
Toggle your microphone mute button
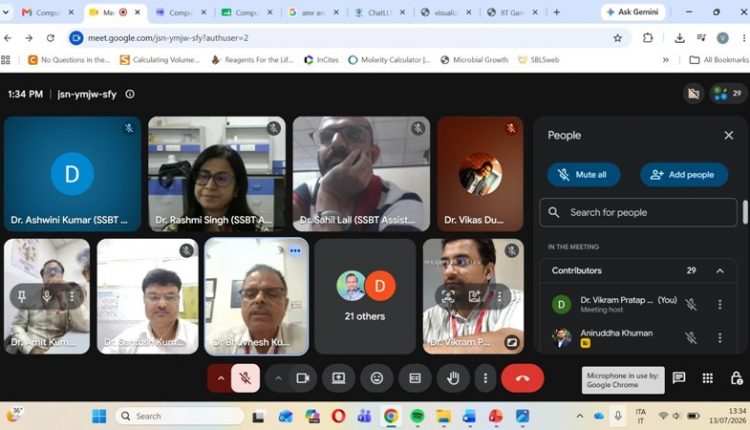point(245,378)
